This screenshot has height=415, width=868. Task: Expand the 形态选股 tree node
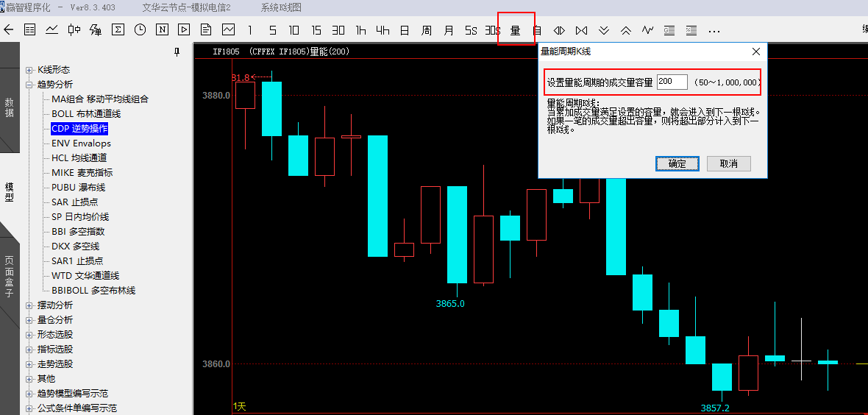click(29, 335)
